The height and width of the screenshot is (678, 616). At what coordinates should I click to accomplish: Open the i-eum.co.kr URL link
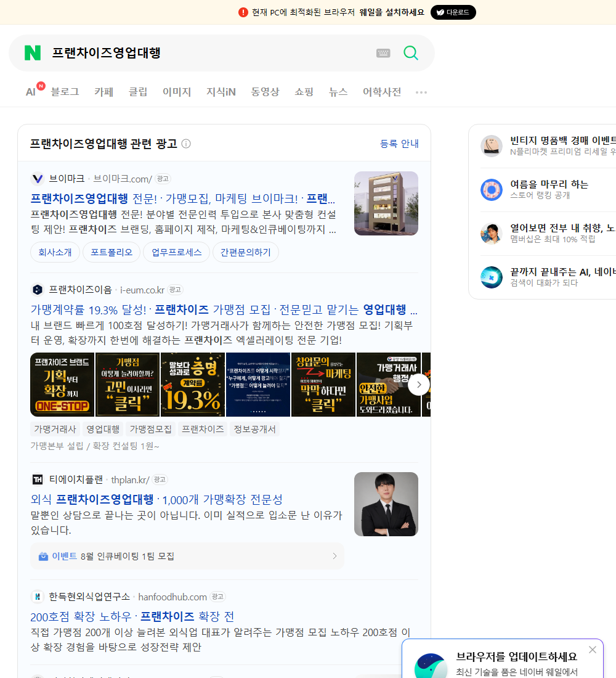tap(142, 290)
